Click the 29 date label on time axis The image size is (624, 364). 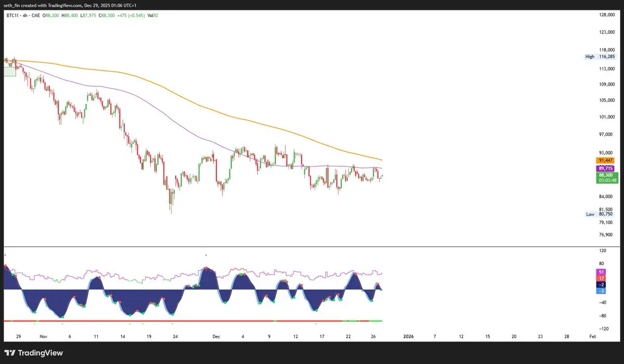[18, 337]
